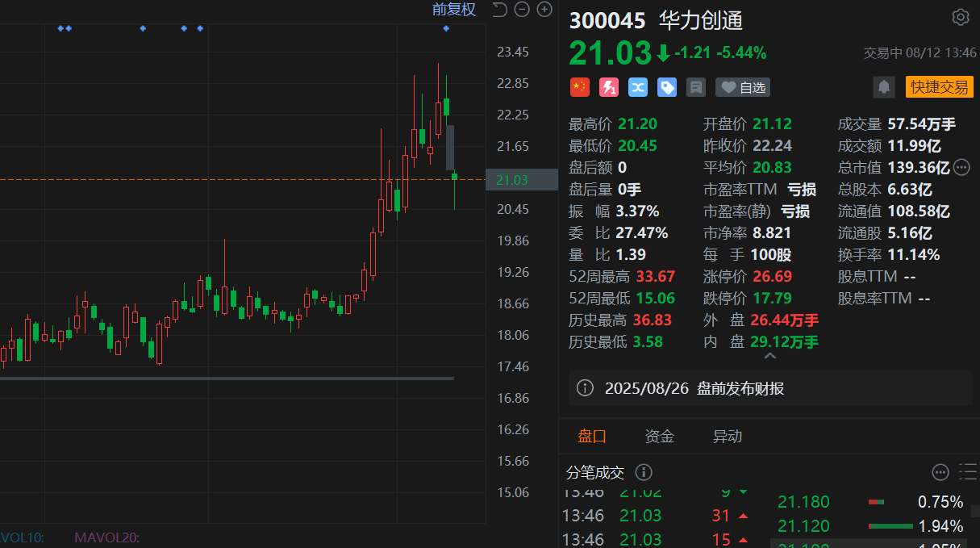Click the pink lightning bolt icon
The width and height of the screenshot is (980, 548).
(x=608, y=87)
